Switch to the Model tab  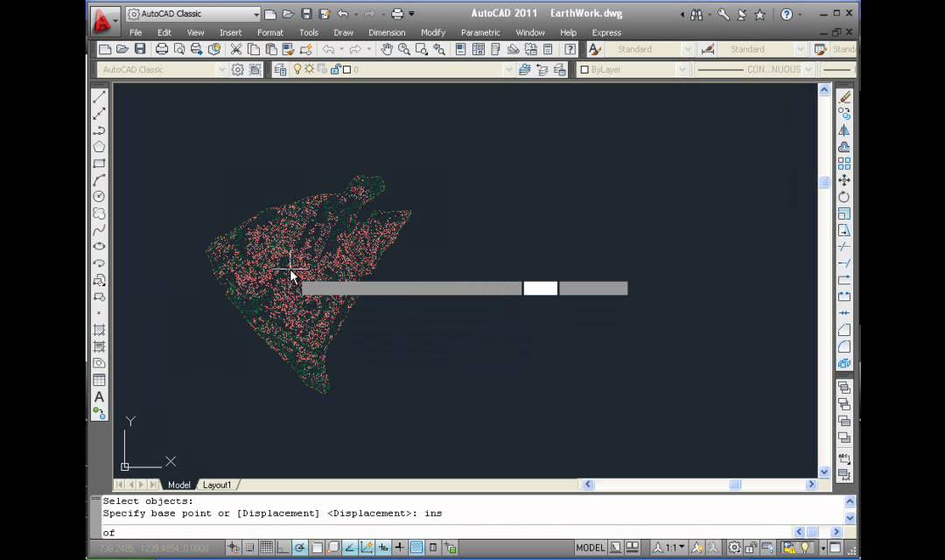179,485
